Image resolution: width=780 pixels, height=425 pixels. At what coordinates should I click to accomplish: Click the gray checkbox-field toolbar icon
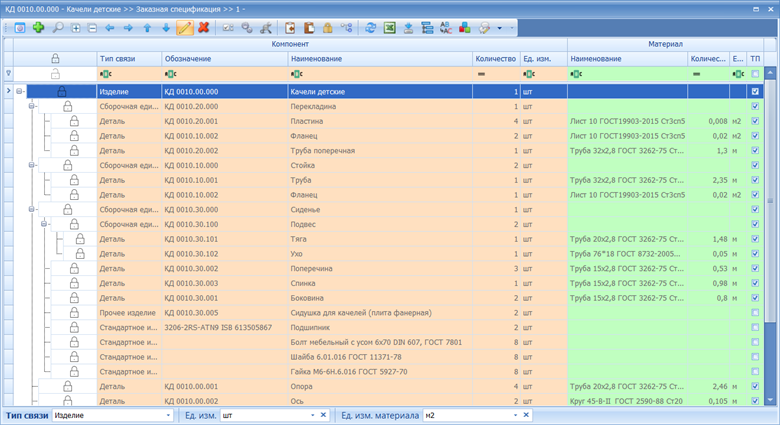[228, 28]
